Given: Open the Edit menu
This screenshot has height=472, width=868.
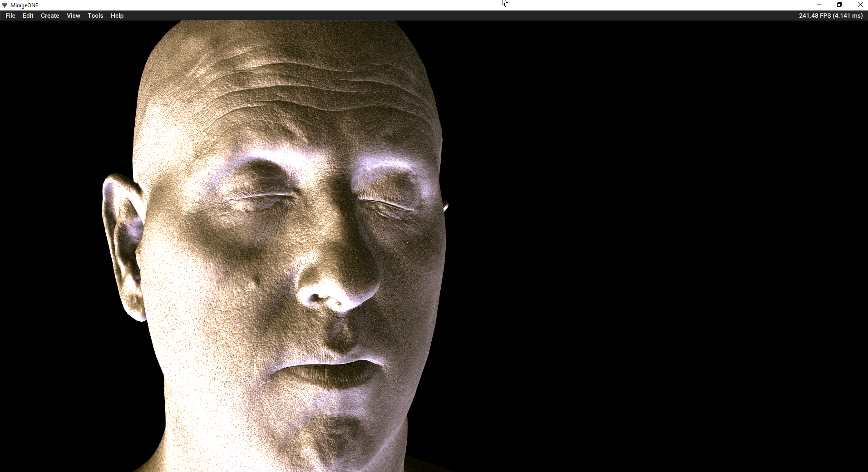Looking at the screenshot, I should [28, 15].
